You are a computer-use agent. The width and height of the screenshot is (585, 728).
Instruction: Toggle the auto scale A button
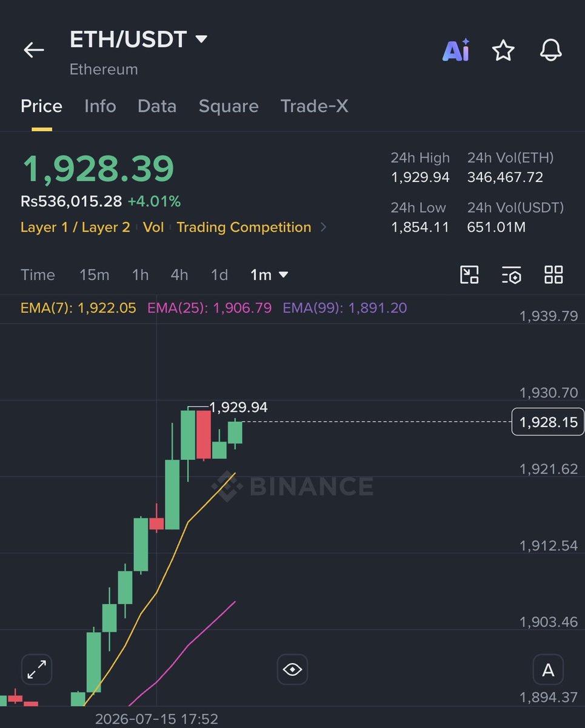click(548, 670)
